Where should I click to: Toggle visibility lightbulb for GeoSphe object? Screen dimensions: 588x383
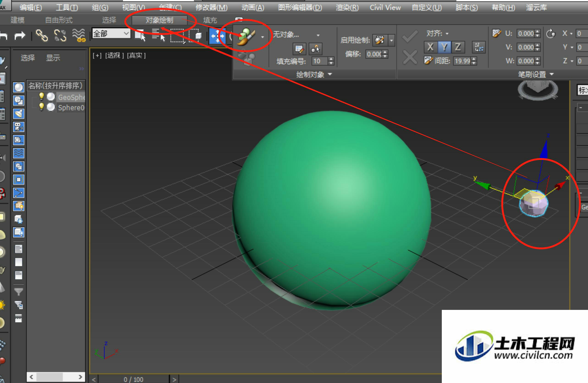click(41, 97)
